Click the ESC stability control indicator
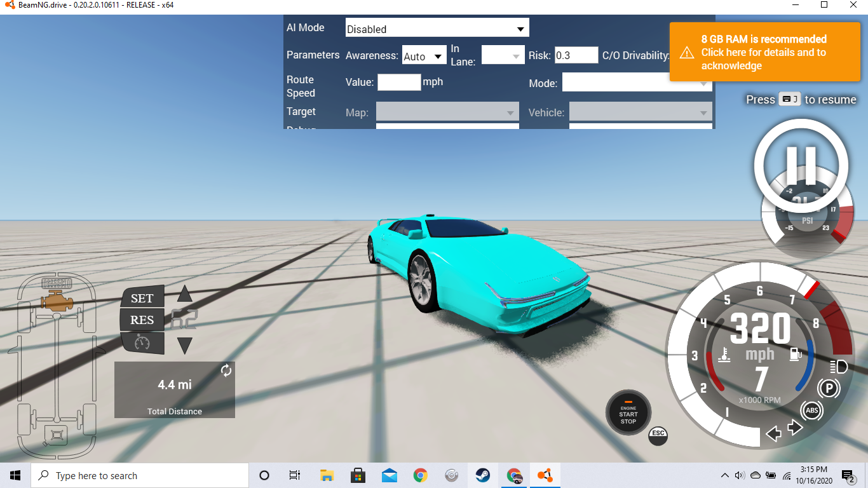 click(x=658, y=435)
